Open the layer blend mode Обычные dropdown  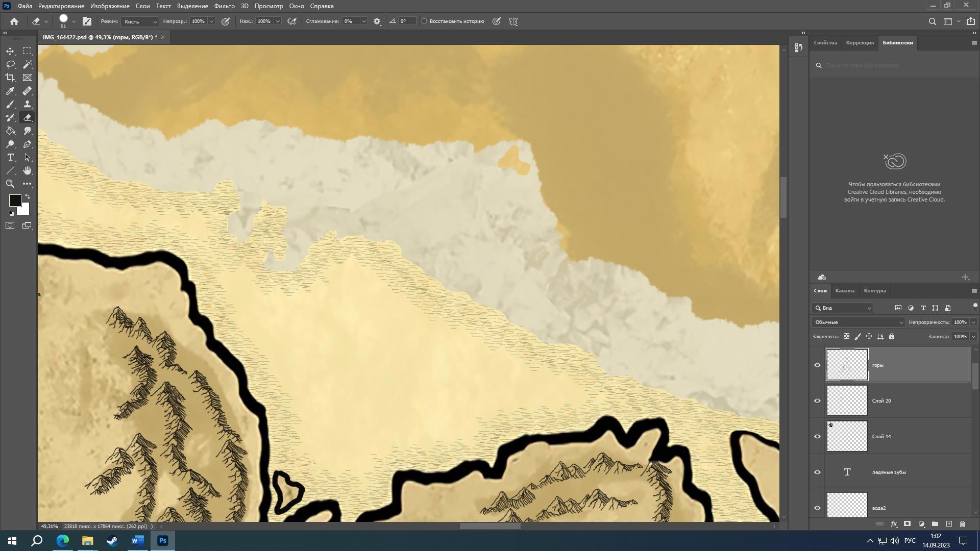858,322
